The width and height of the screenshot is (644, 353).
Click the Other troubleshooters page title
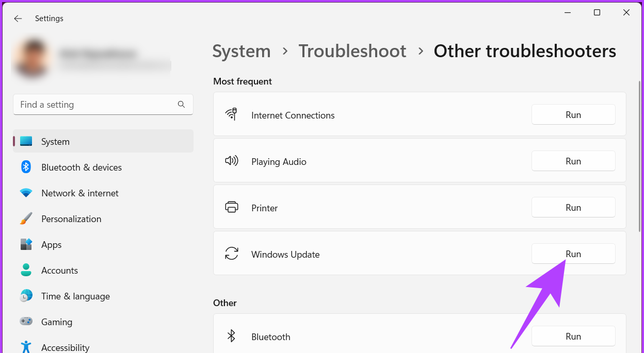point(525,51)
